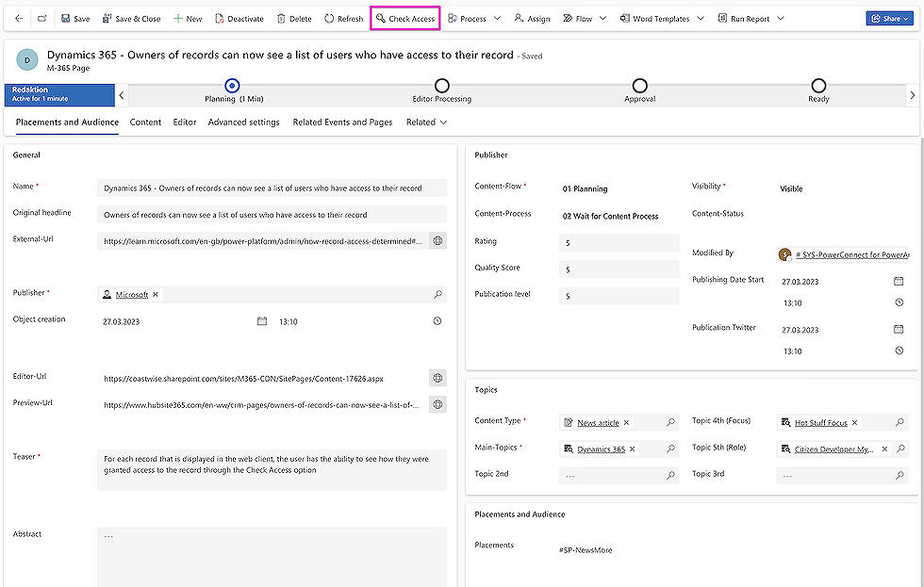Open the Publication Twitter calendar icon
The height and width of the screenshot is (587, 924).
[899, 329]
